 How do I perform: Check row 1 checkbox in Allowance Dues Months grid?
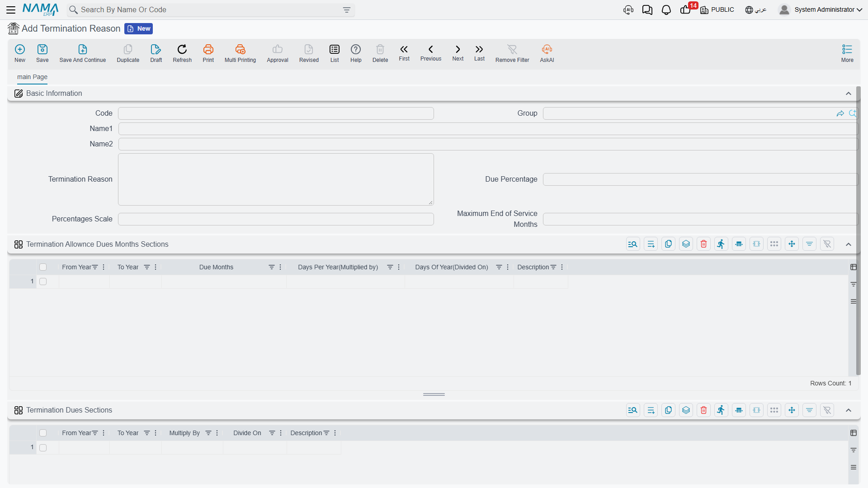[x=43, y=282]
